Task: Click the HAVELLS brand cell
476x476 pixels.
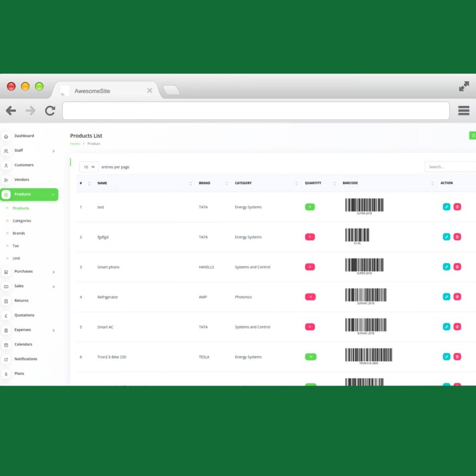Action: click(206, 267)
